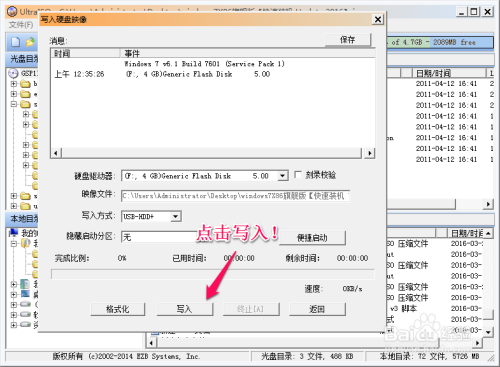
Task: Click the 时间 column header in message log
Action: pyautogui.click(x=85, y=53)
